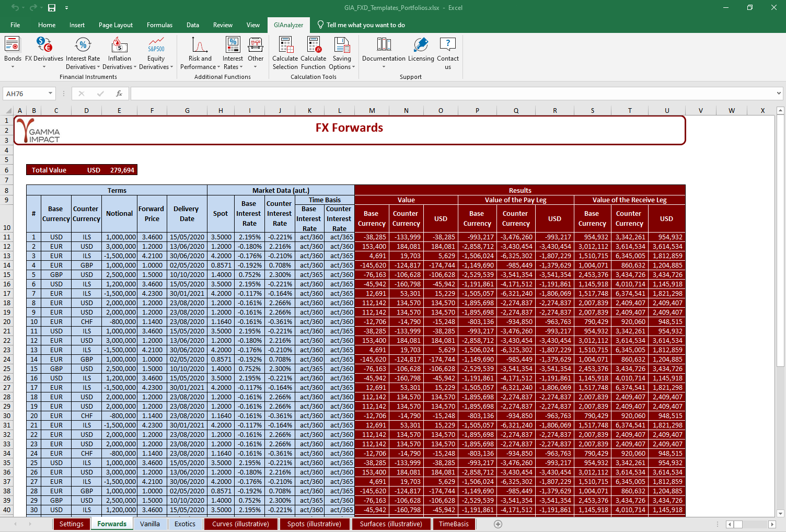Click the vertical scrollbar down arrow
This screenshot has width=786, height=532.
781,513
